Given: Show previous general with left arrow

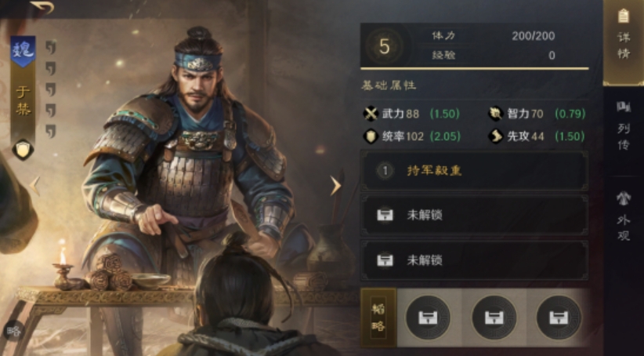Looking at the screenshot, I should pos(35,186).
